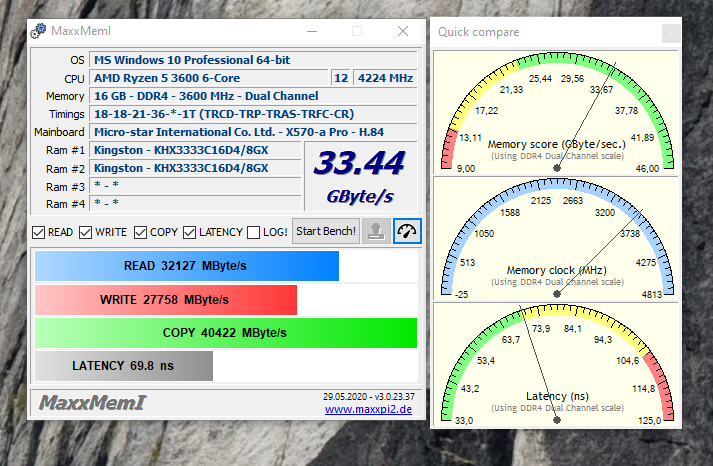Click the WRITE 27758 MByte/s bar
This screenshot has width=713, height=466.
point(166,300)
